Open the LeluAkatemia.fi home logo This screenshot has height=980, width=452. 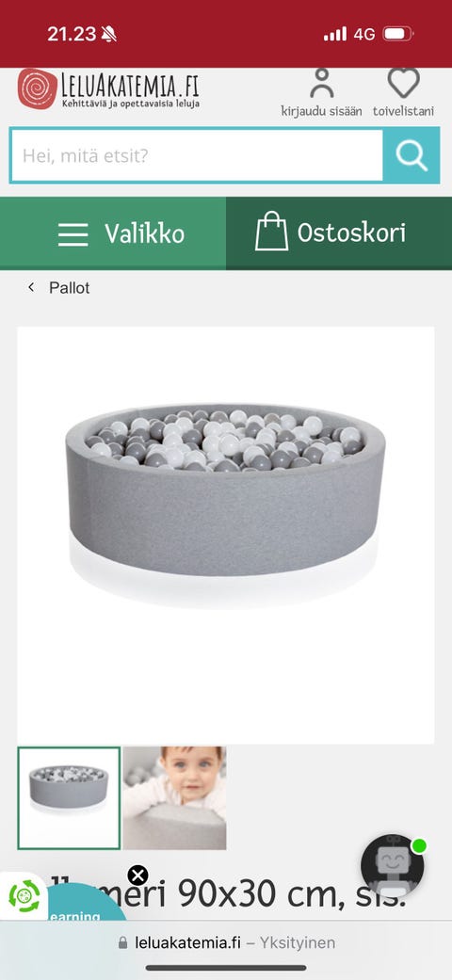(108, 89)
